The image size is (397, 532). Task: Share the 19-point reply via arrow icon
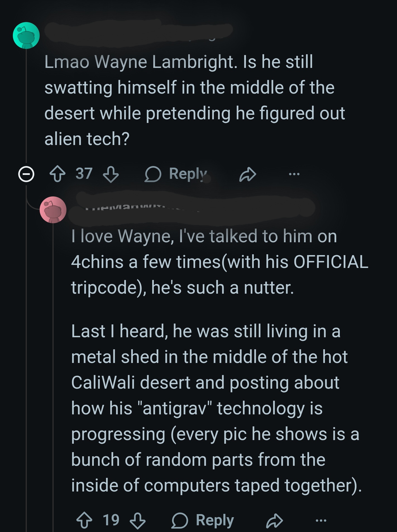click(274, 521)
